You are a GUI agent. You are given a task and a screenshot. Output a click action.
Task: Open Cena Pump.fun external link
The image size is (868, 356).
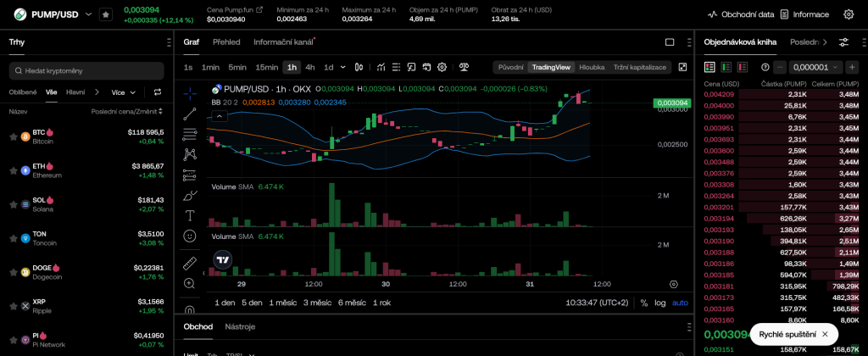[x=259, y=10]
